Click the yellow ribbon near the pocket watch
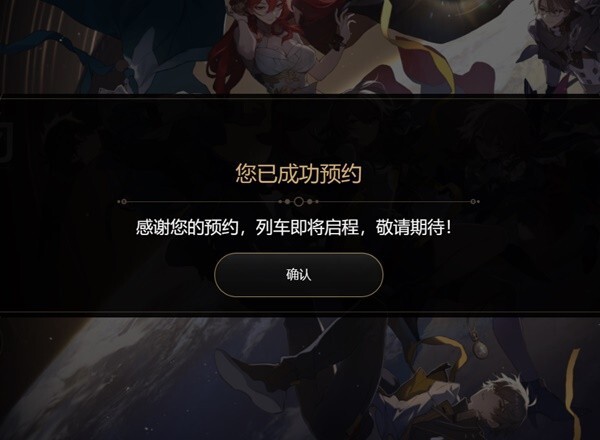Screen dimensions: 600x440 [x=446, y=350]
